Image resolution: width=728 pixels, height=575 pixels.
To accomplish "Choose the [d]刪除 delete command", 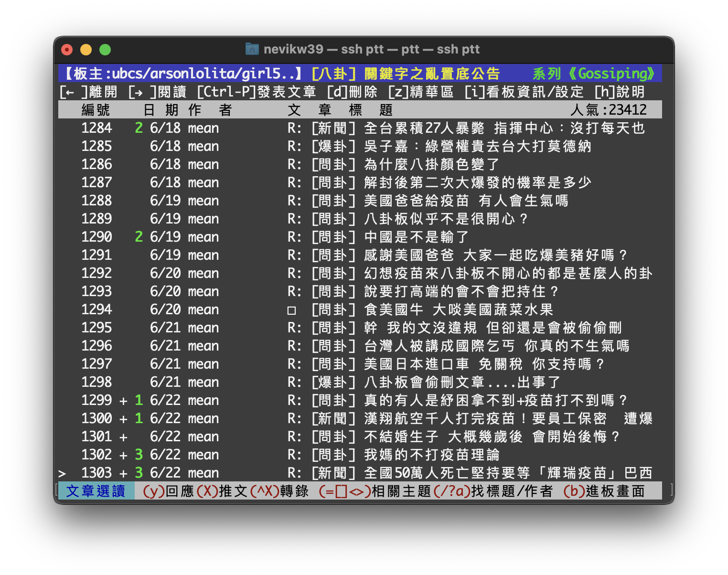I will [352, 92].
